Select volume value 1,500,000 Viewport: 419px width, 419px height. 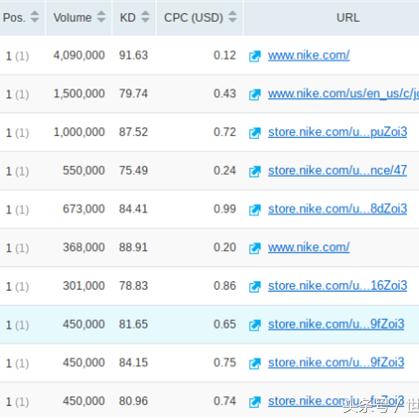pos(79,94)
